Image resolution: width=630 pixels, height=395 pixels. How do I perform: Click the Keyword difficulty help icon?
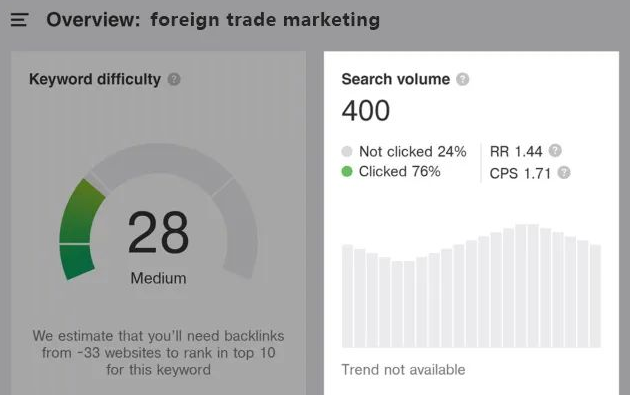pos(174,79)
